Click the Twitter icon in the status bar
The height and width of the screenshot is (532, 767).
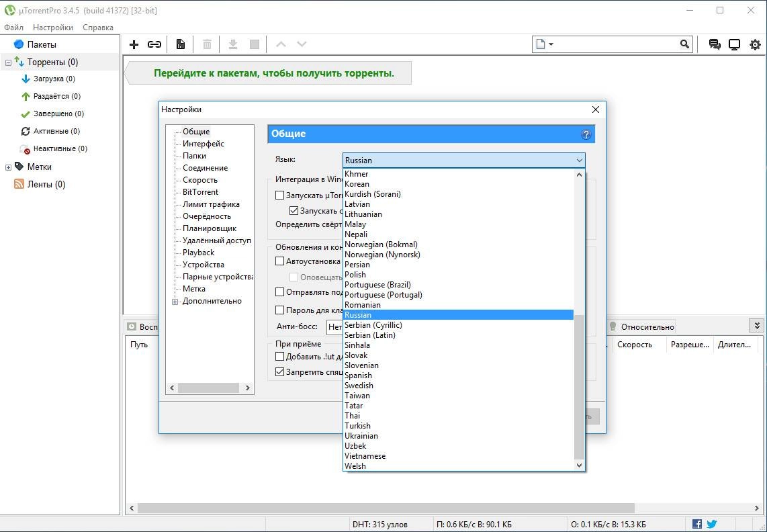click(x=711, y=524)
